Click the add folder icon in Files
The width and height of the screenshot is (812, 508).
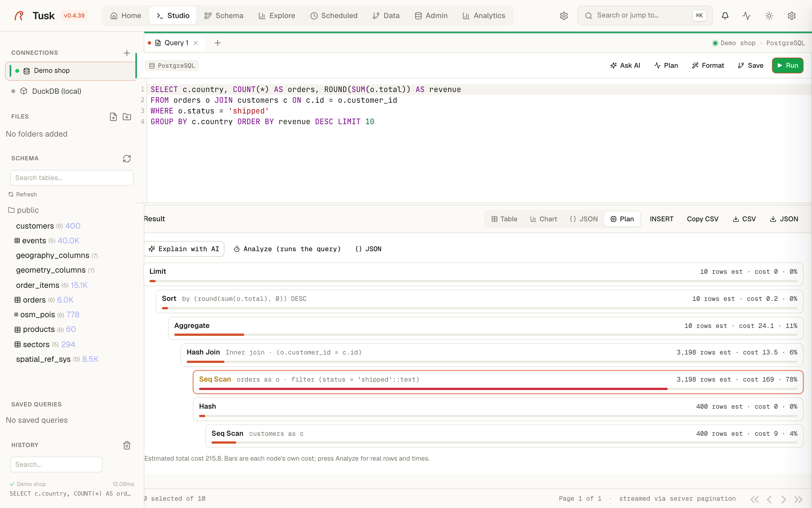pyautogui.click(x=127, y=117)
